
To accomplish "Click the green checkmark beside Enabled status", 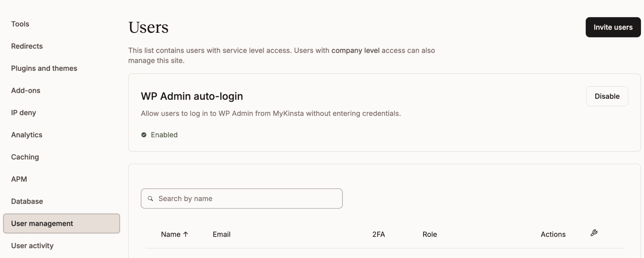I will (x=144, y=135).
